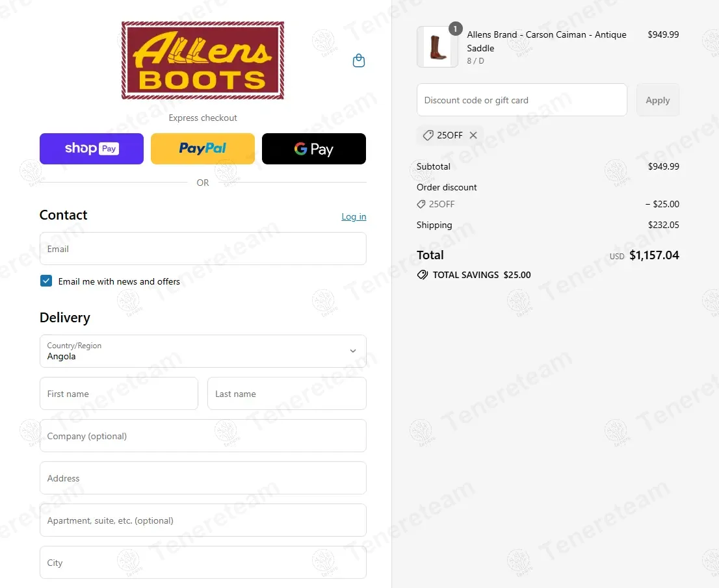Uncheck Email me with news and offers
719x588 pixels.
point(46,281)
